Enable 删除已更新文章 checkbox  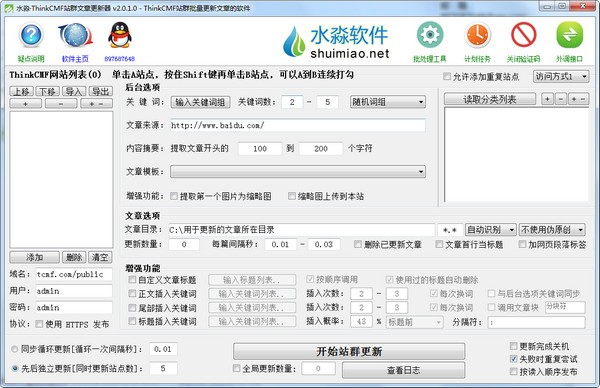click(358, 244)
